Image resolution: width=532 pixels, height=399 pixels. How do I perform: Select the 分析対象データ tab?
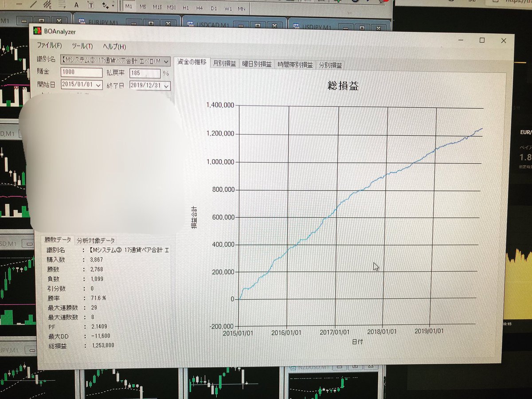tap(96, 241)
